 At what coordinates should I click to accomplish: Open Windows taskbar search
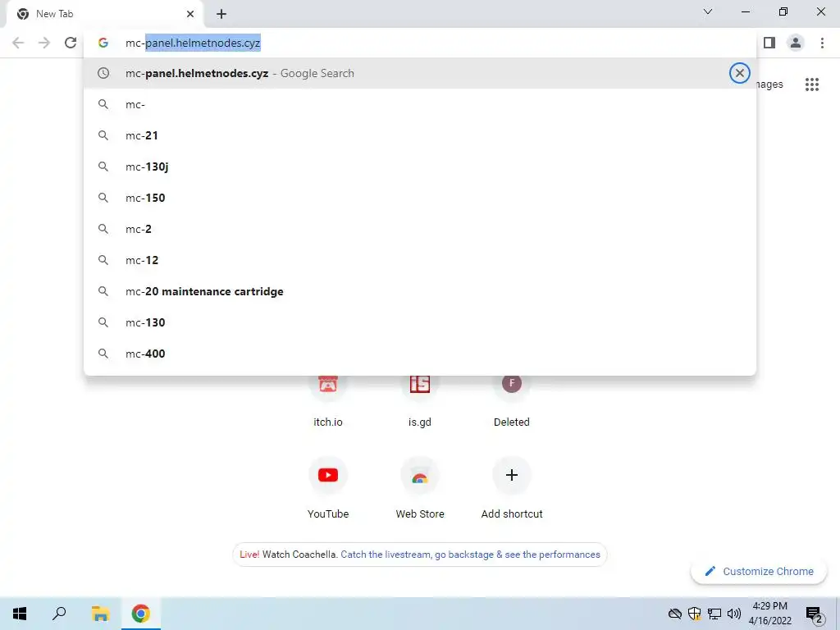[x=59, y=614]
